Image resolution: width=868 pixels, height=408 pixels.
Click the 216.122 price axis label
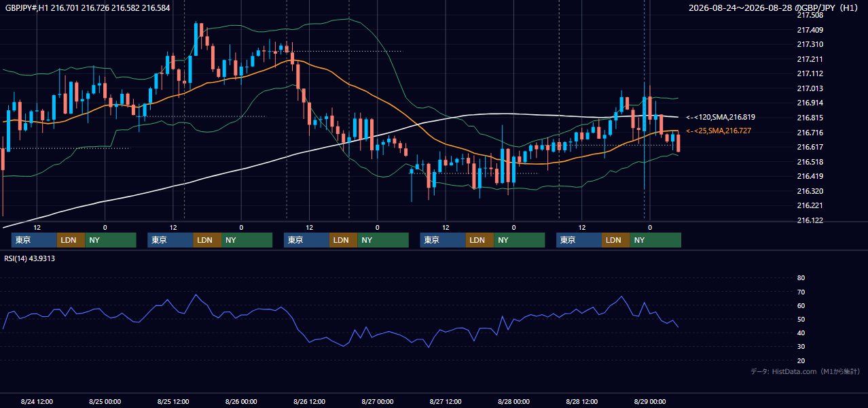coord(810,220)
